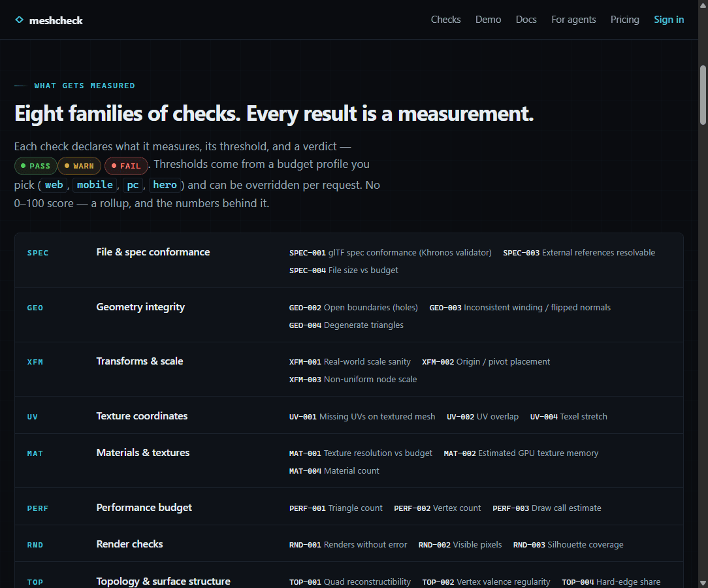The width and height of the screenshot is (708, 588).
Task: Click UV-001 Missing UVs on textured mesh
Action: [x=362, y=416]
